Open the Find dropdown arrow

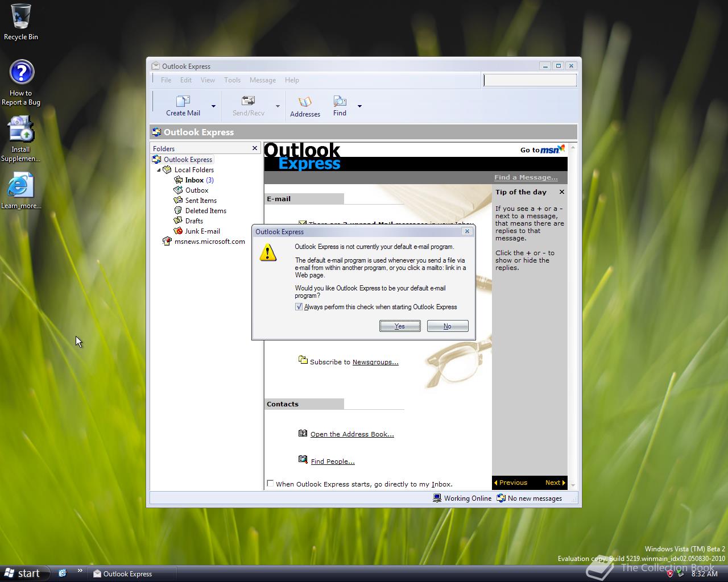359,106
